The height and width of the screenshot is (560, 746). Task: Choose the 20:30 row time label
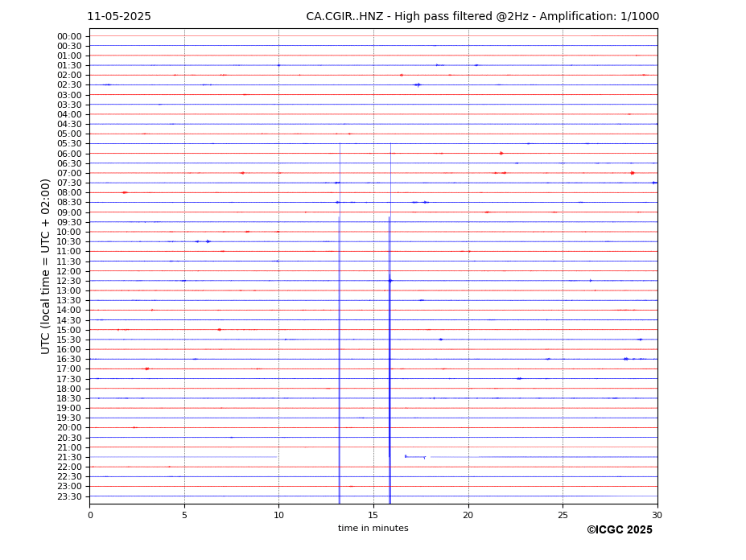(x=69, y=438)
